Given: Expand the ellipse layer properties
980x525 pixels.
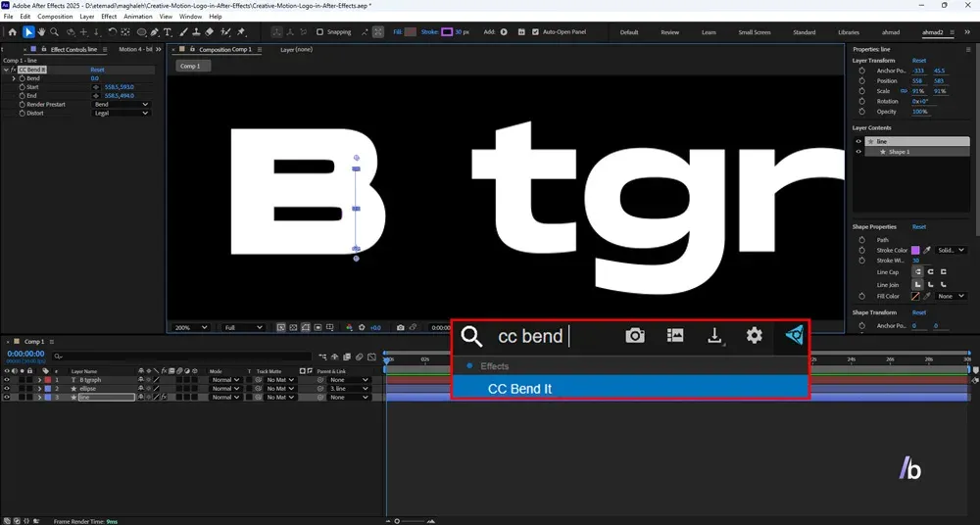Looking at the screenshot, I should pyautogui.click(x=39, y=389).
